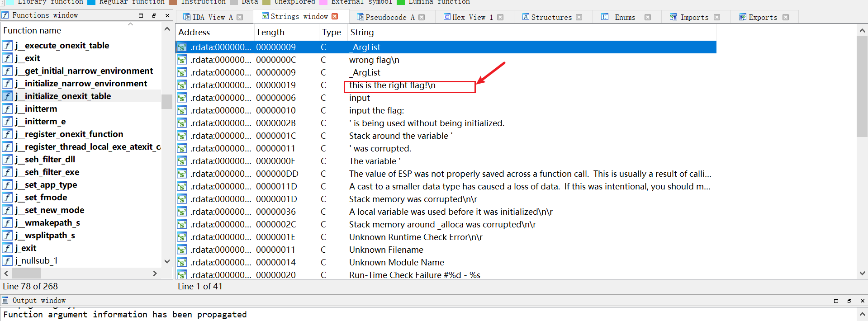This screenshot has height=321, width=868.
Task: Select function j__initialize_narrow_environment
Action: [81, 83]
